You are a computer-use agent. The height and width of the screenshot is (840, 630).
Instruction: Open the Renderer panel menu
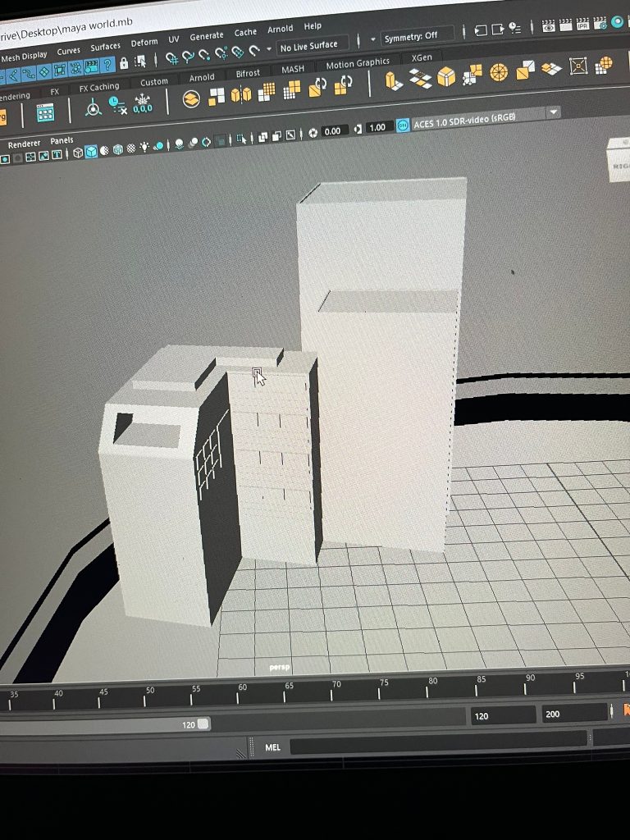tap(24, 144)
